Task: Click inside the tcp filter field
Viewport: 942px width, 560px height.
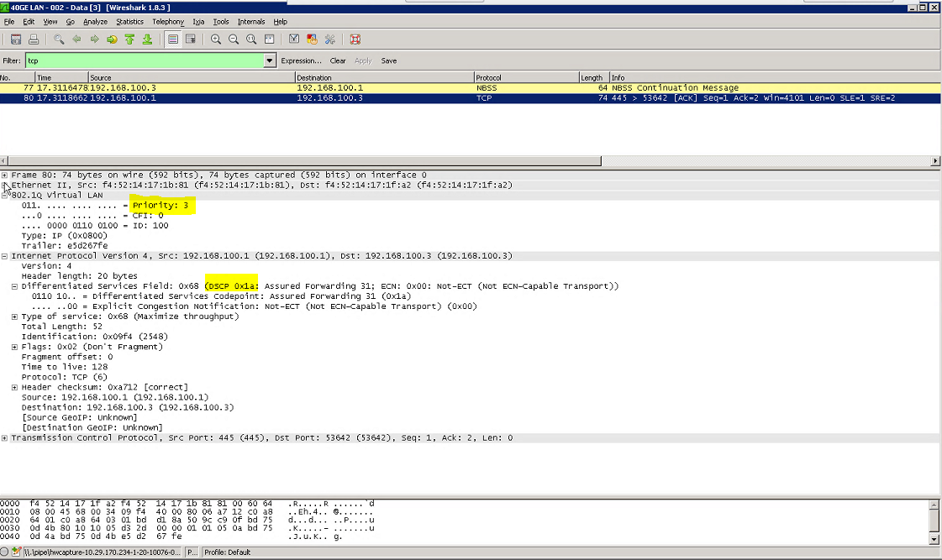Action: tap(143, 60)
